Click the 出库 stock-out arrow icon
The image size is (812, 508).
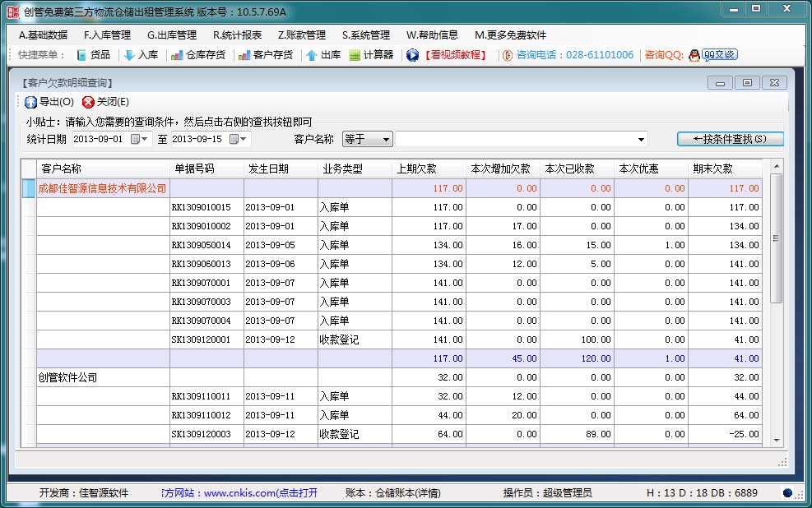[x=312, y=55]
